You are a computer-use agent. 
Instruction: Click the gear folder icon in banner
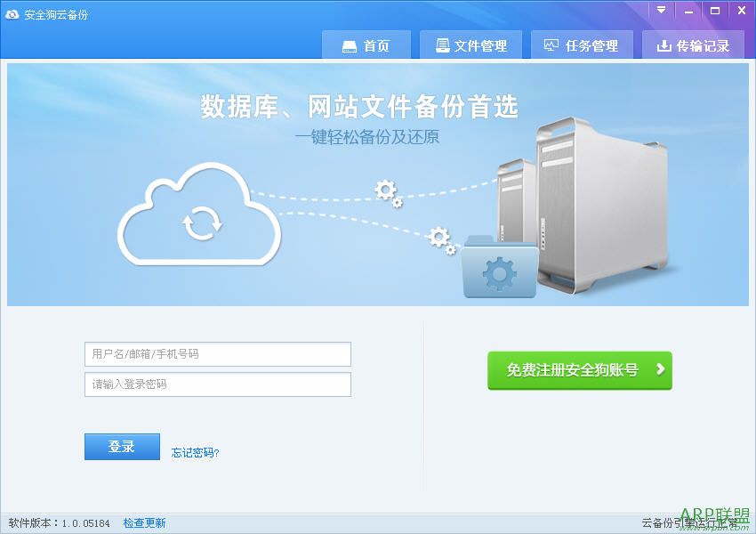click(500, 267)
